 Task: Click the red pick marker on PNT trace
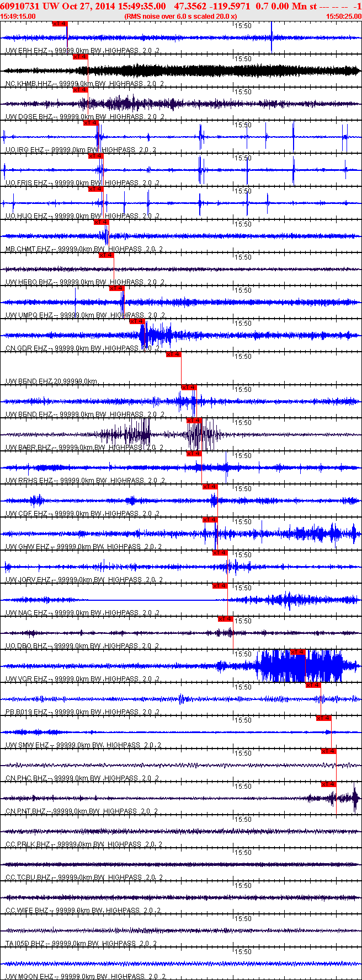[x=328, y=784]
